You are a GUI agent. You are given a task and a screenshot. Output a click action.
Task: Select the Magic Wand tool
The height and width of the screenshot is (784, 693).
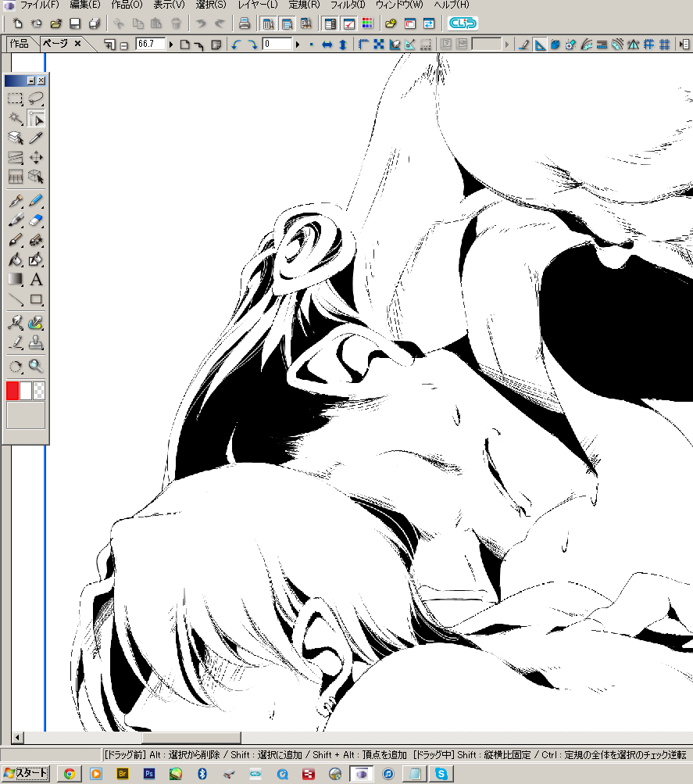(16, 119)
